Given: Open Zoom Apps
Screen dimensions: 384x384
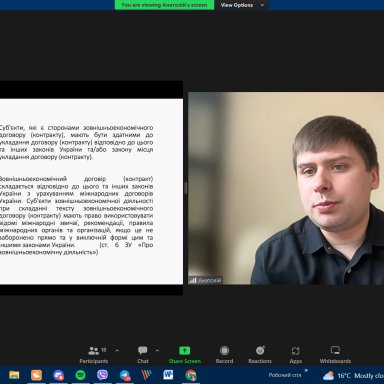Looking at the screenshot, I should [296, 355].
